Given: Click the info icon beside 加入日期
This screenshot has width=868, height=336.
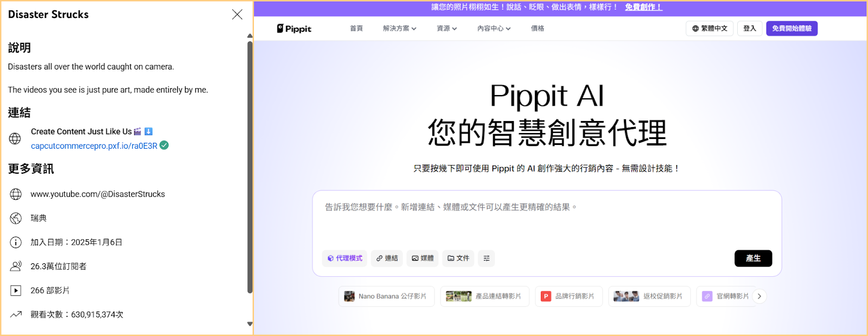Looking at the screenshot, I should pyautogui.click(x=16, y=242).
